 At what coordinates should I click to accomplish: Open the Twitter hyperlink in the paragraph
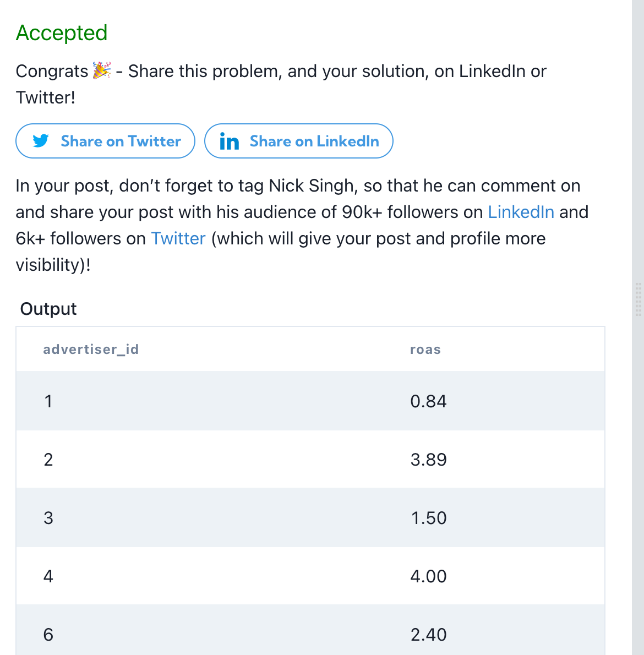pos(178,238)
